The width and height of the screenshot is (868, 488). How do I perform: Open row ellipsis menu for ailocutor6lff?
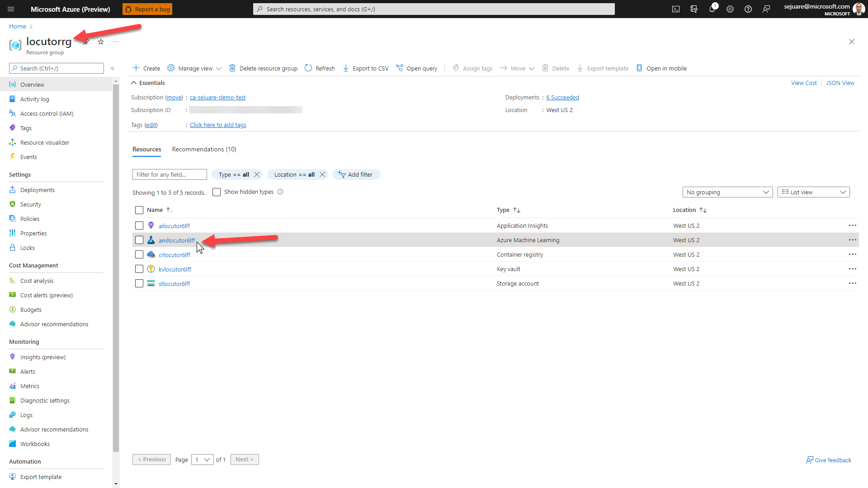coord(852,225)
